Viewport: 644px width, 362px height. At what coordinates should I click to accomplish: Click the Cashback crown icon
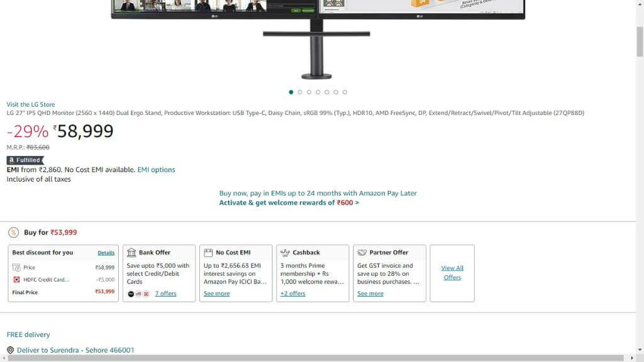pyautogui.click(x=285, y=253)
